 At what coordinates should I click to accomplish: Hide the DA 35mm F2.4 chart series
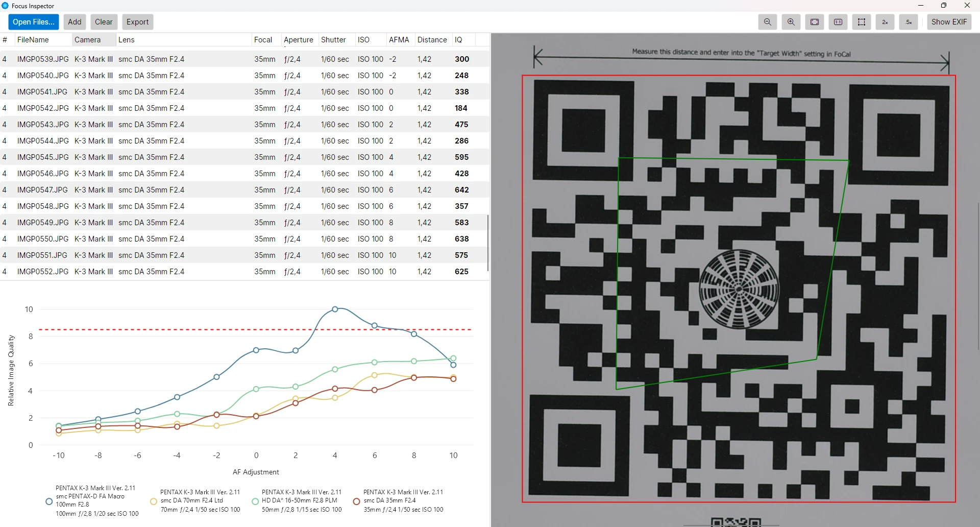[x=357, y=501]
